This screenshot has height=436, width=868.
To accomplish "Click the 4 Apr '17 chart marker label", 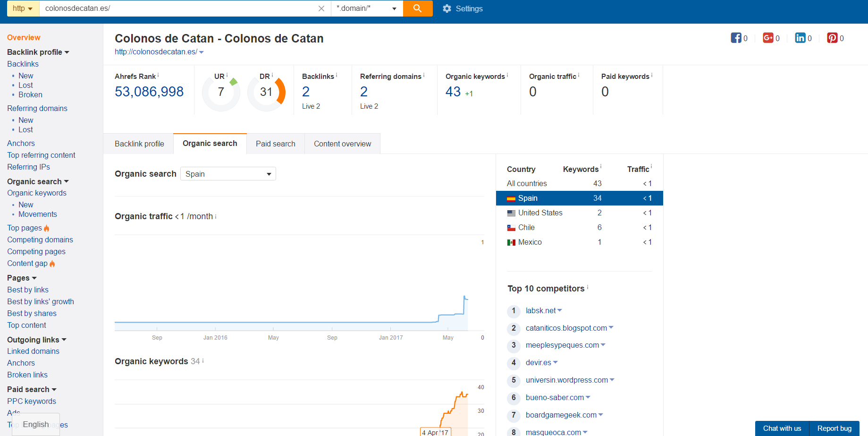I will click(435, 432).
